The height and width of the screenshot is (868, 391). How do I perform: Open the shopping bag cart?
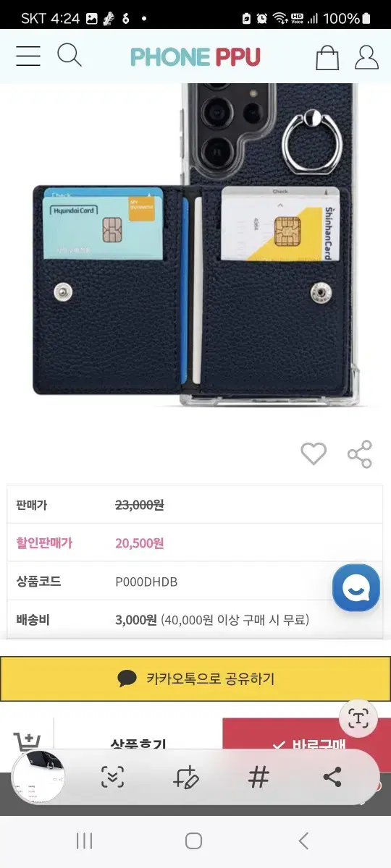pos(327,57)
